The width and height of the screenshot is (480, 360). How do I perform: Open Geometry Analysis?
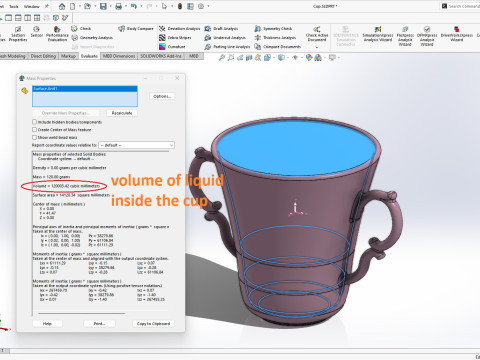(x=92, y=38)
